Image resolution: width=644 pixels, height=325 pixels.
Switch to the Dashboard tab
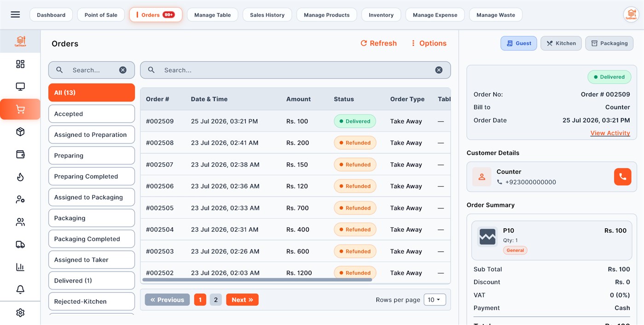pyautogui.click(x=51, y=15)
